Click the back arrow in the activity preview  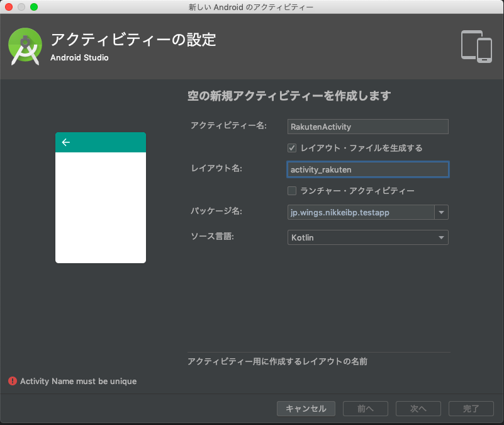(x=66, y=142)
